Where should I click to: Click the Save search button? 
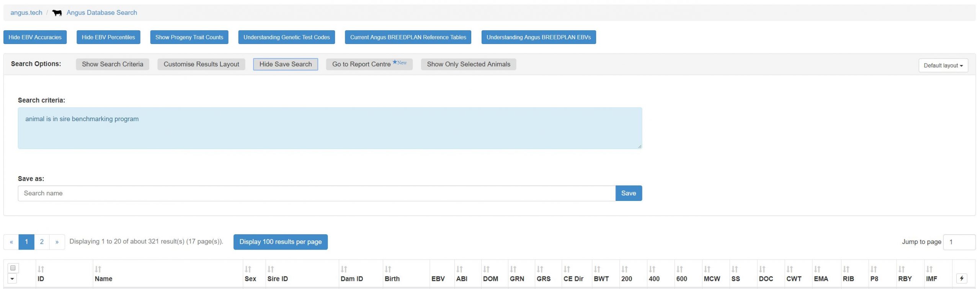pos(628,193)
